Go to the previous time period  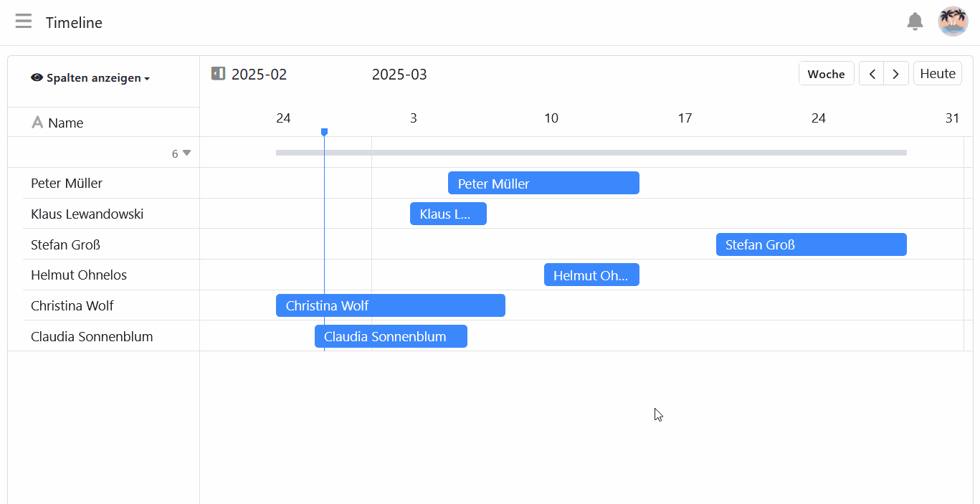click(872, 74)
